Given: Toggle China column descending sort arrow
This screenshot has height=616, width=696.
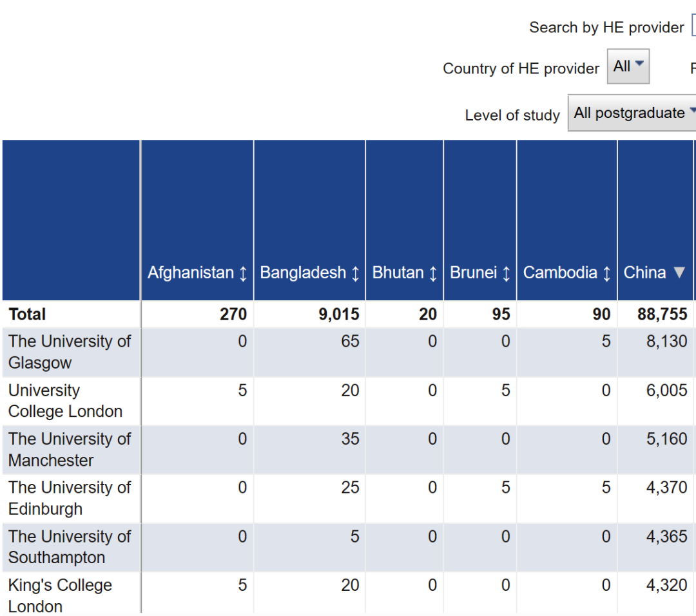Looking at the screenshot, I should click(x=679, y=272).
